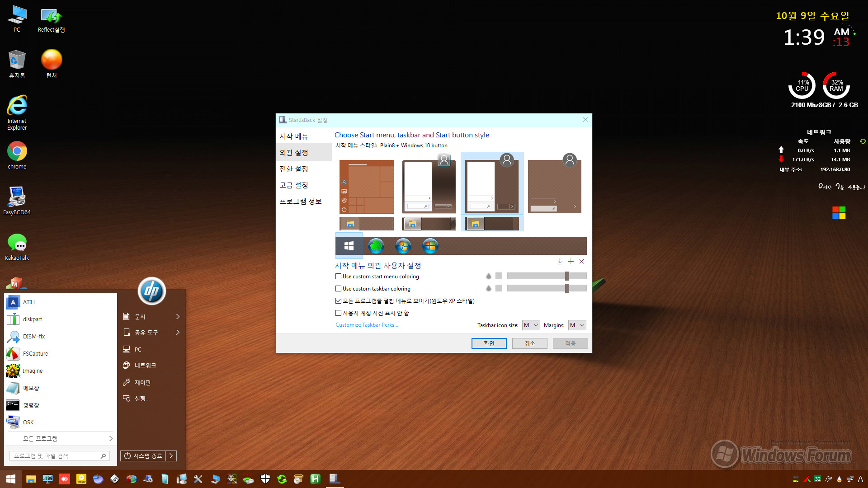Open the wrench tools taskbar icon

pyautogui.click(x=198, y=479)
